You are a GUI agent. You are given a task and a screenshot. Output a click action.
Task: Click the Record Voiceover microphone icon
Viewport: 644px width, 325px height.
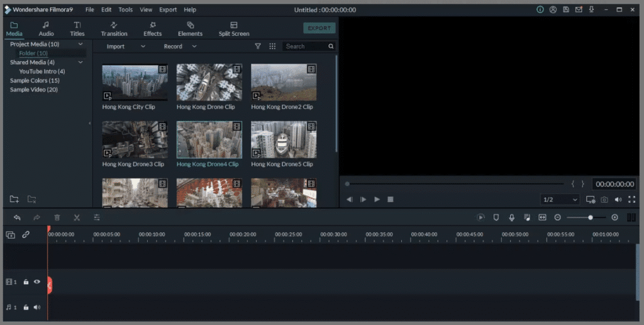coord(512,217)
